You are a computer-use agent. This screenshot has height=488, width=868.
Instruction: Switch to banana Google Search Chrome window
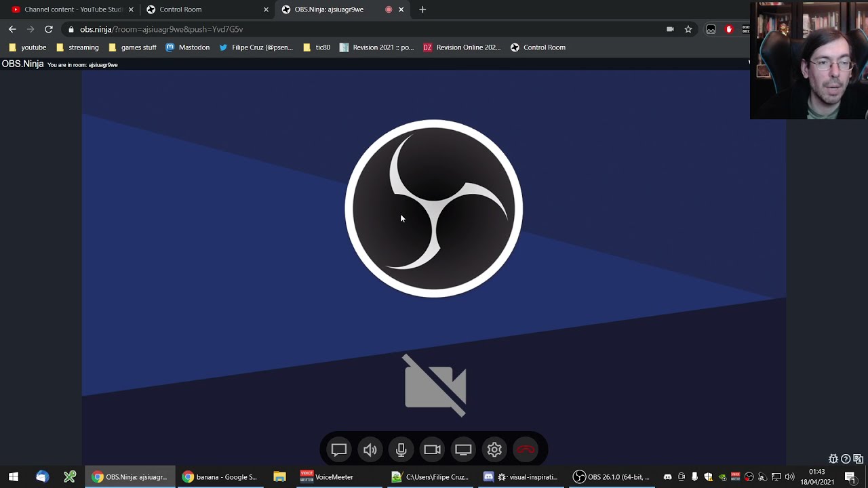[220, 477]
